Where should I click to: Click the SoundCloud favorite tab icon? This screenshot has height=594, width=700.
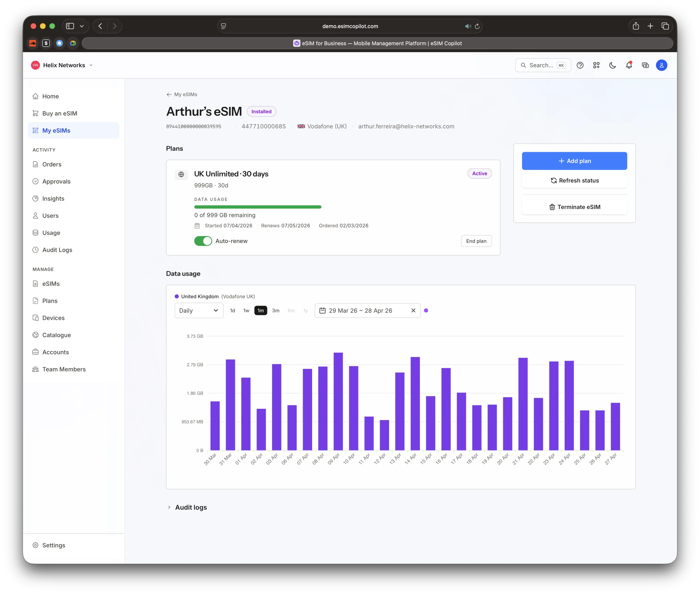click(33, 43)
